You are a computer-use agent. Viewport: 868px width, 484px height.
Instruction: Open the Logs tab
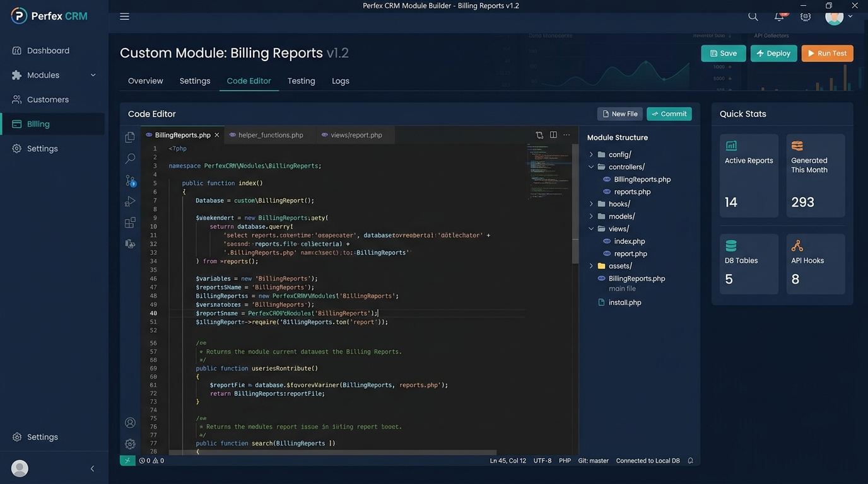[x=341, y=81]
